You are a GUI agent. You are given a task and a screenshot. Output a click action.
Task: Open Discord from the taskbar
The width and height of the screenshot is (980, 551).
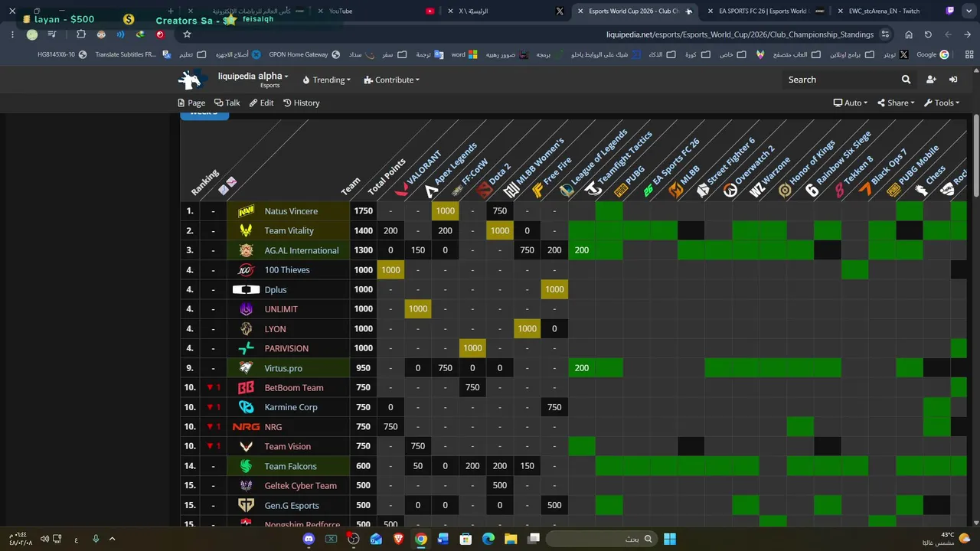pyautogui.click(x=309, y=539)
